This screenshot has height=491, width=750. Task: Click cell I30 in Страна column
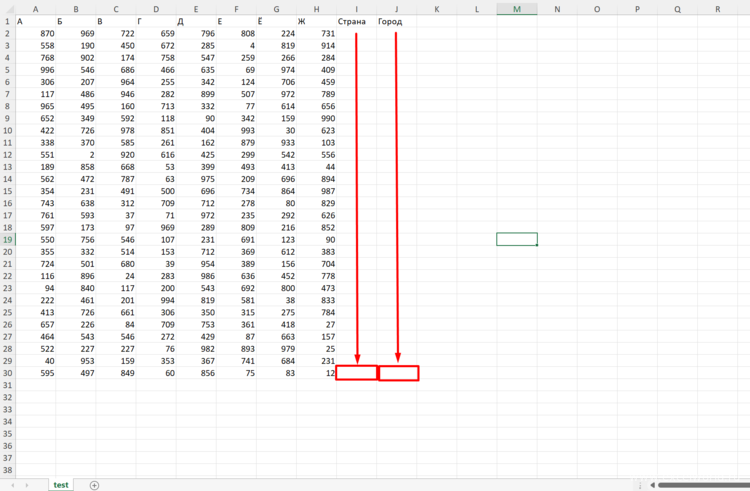coord(356,373)
